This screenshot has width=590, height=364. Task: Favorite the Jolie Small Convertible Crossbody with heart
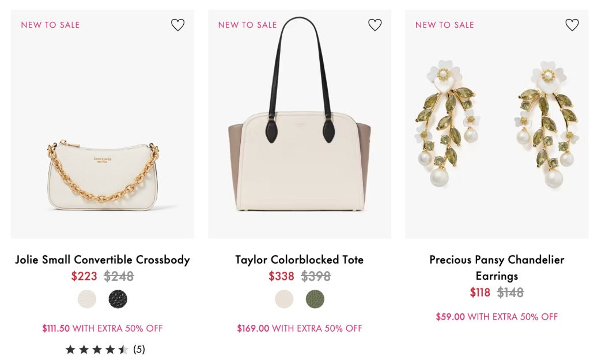point(177,25)
